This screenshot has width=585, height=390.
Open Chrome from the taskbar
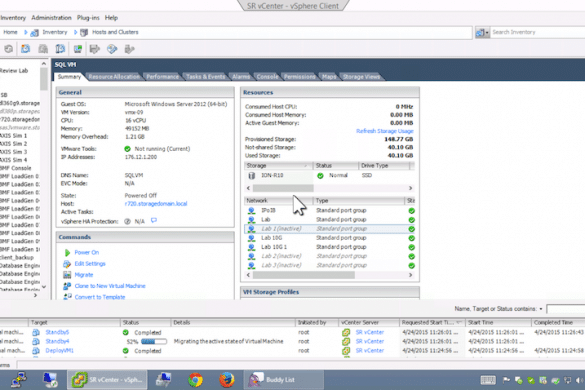(x=195, y=380)
